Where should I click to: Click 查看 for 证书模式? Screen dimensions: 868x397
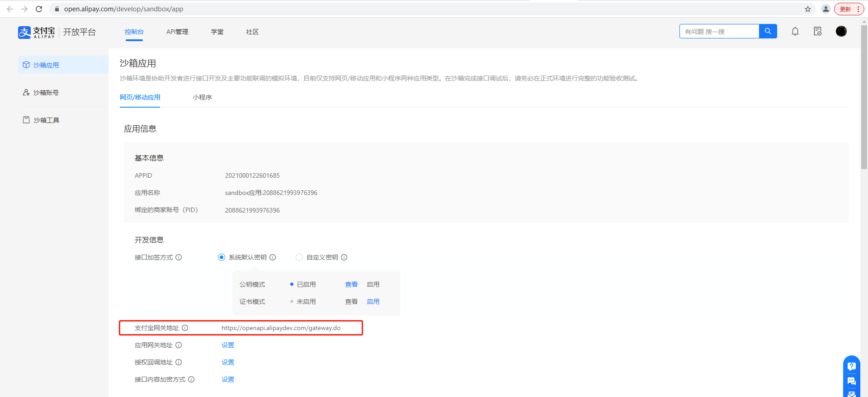(x=351, y=302)
